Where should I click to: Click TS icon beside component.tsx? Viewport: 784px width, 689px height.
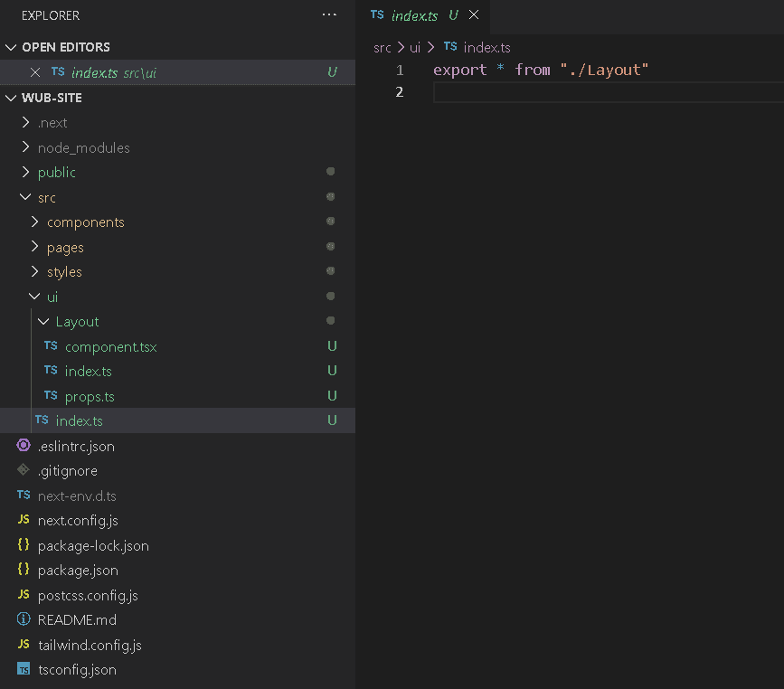[51, 346]
